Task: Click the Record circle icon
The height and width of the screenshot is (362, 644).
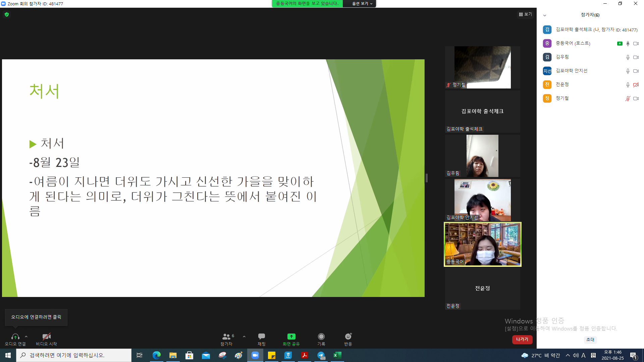Action: pos(321,336)
